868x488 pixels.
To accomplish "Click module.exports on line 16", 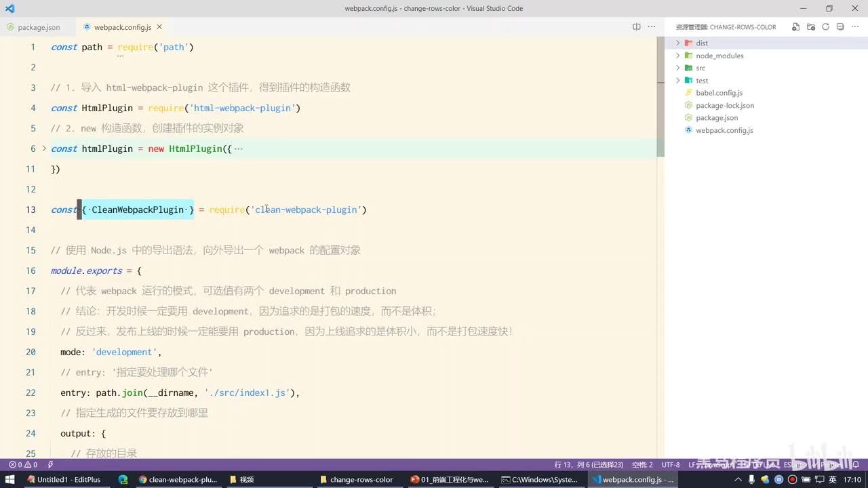I will pyautogui.click(x=86, y=270).
